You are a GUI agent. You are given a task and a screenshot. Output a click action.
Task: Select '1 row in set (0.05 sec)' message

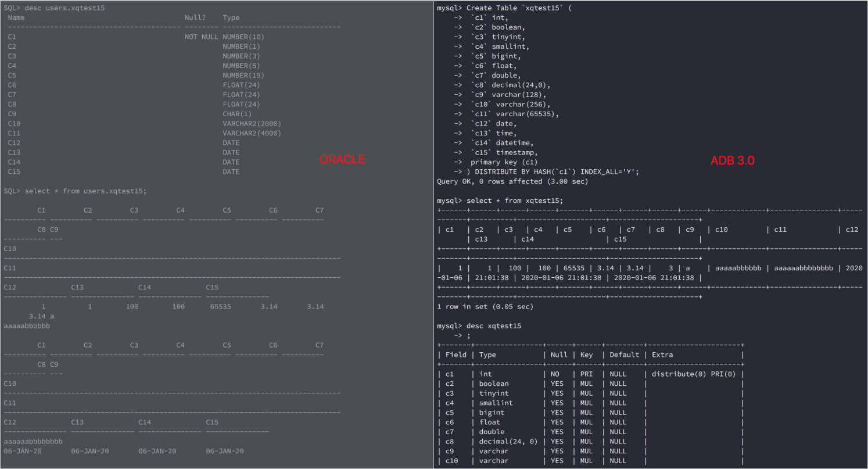tap(485, 306)
